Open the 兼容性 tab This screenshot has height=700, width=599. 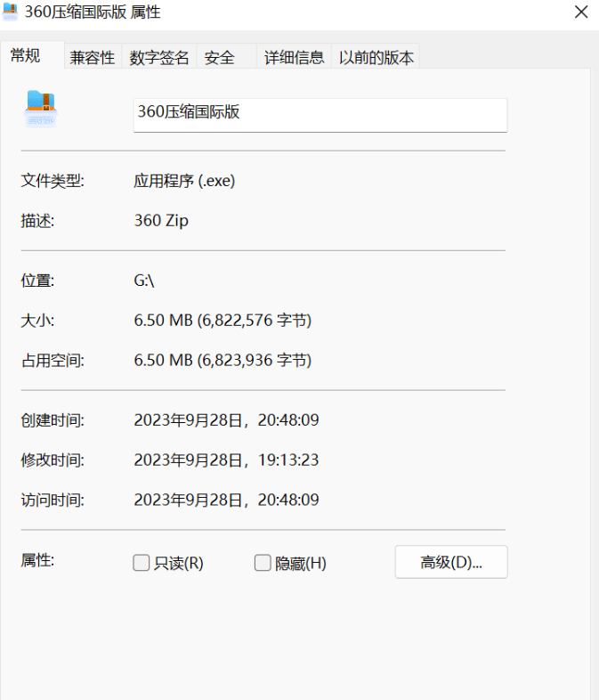tap(93, 58)
